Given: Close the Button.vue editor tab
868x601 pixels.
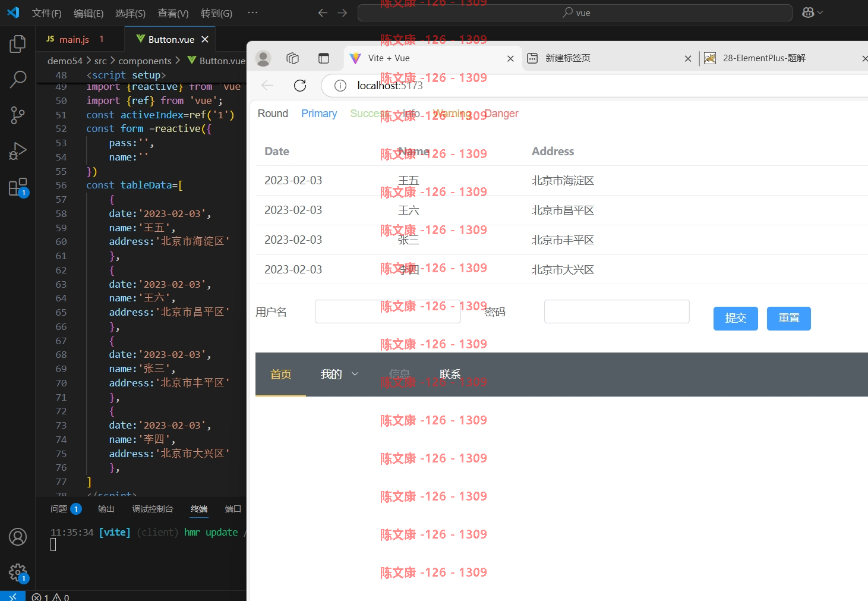Looking at the screenshot, I should tap(205, 39).
